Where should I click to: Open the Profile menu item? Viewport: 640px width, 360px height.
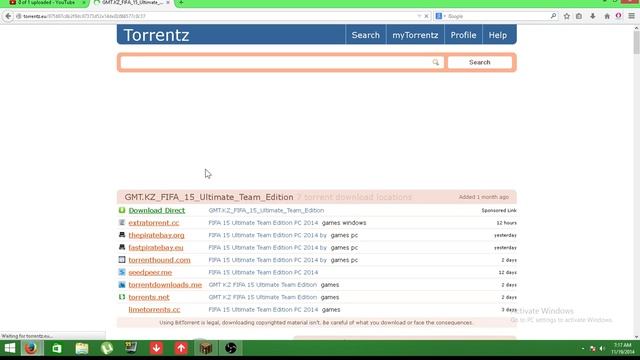click(x=463, y=35)
